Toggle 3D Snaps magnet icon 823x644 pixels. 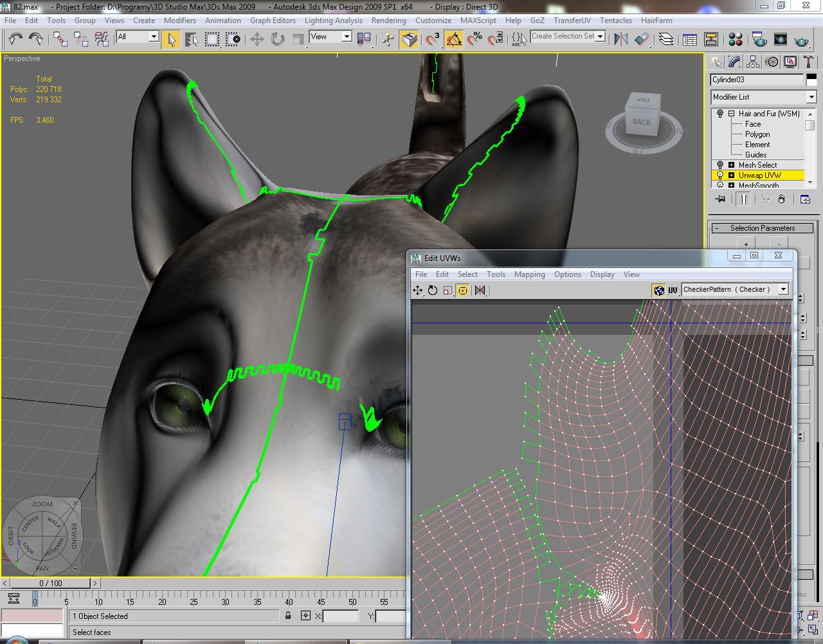click(433, 39)
